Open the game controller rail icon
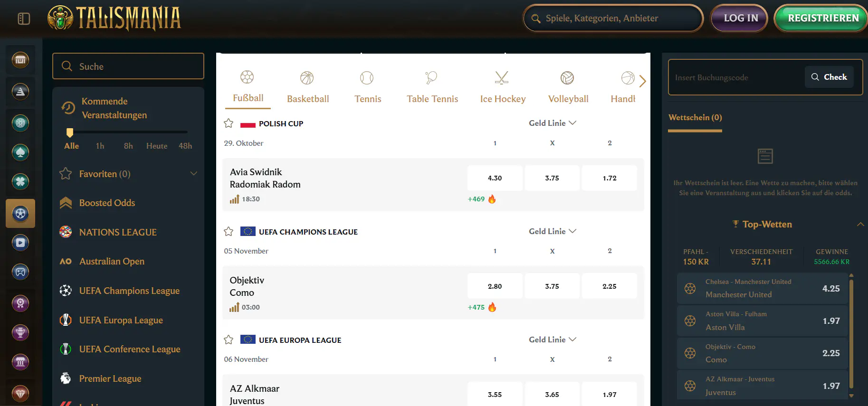868x406 pixels. pos(20,272)
